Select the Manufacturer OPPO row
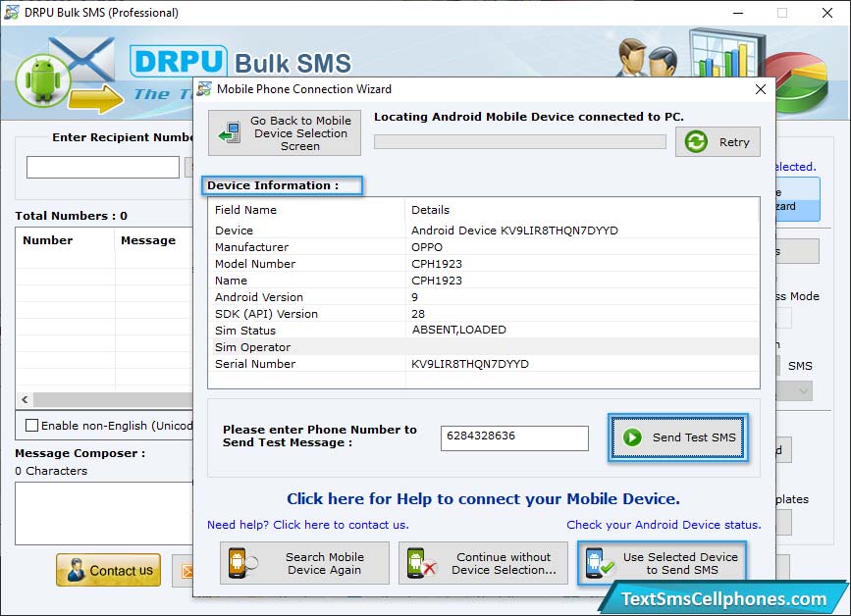The width and height of the screenshot is (851, 616). [483, 247]
